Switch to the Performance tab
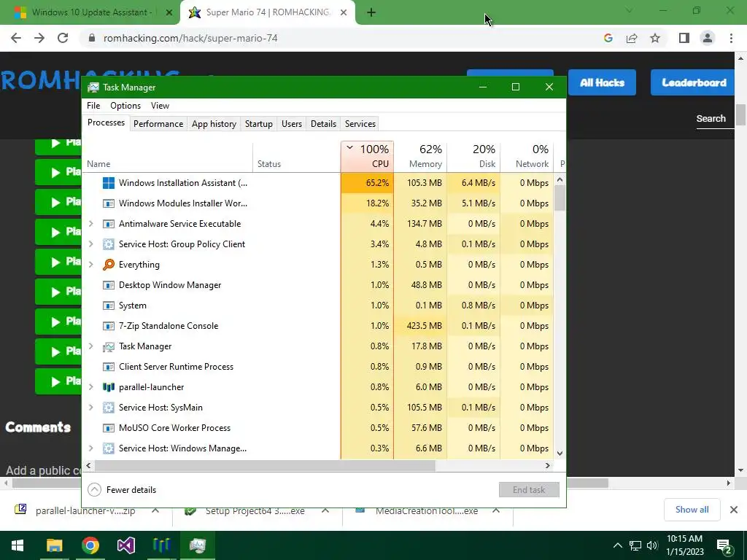The height and width of the screenshot is (560, 747). point(158,124)
